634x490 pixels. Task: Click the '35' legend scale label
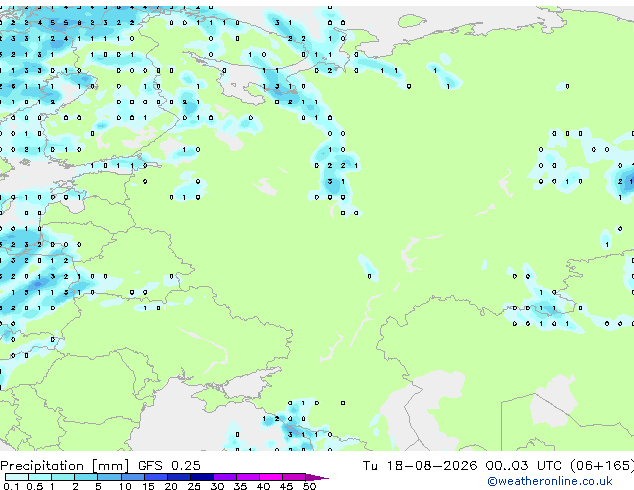[x=240, y=486]
